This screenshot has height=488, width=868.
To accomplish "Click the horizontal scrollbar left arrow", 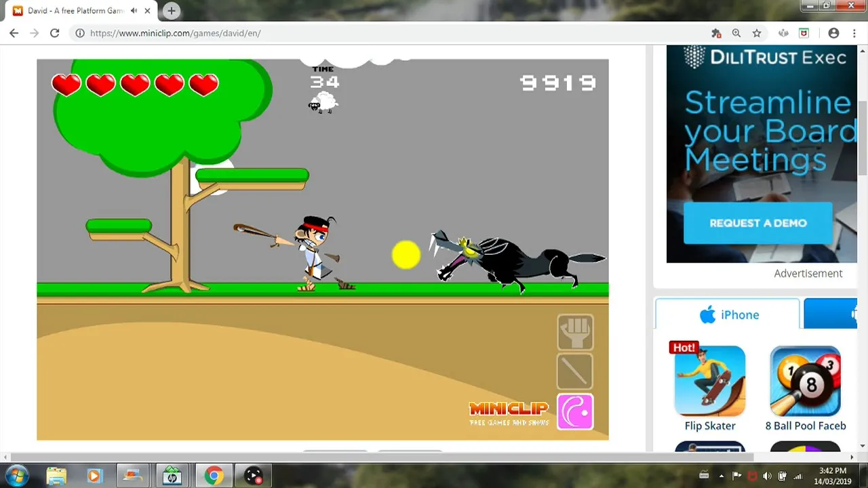I will (5, 457).
